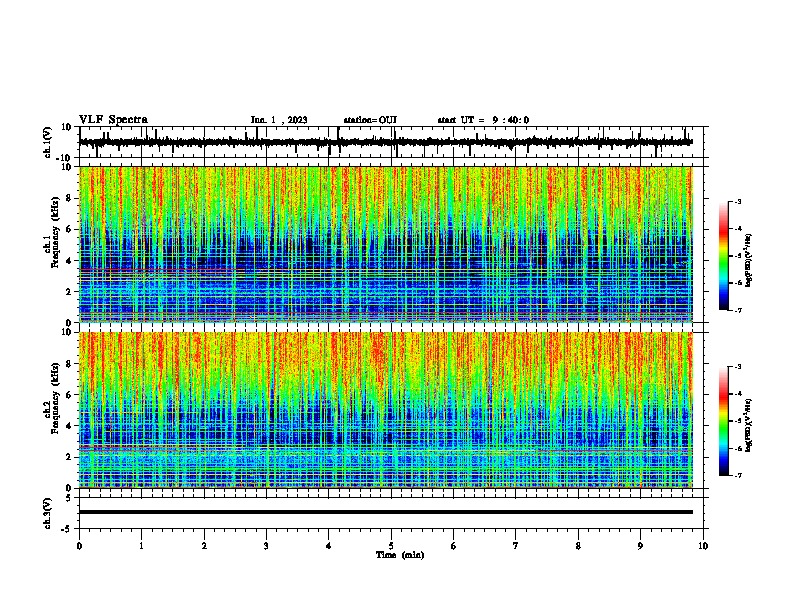This screenshot has width=792, height=612.
Task: Click the '-7' value on ch.2 color bar
Action: click(x=737, y=475)
